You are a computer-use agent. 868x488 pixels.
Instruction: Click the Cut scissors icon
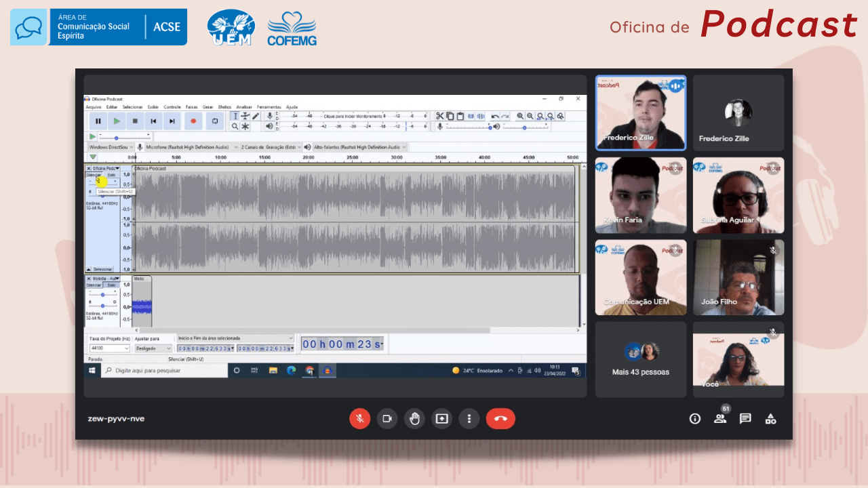coord(440,116)
